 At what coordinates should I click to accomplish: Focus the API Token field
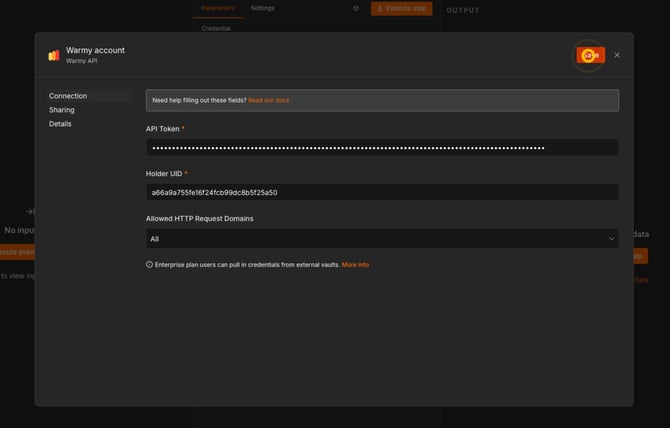382,148
